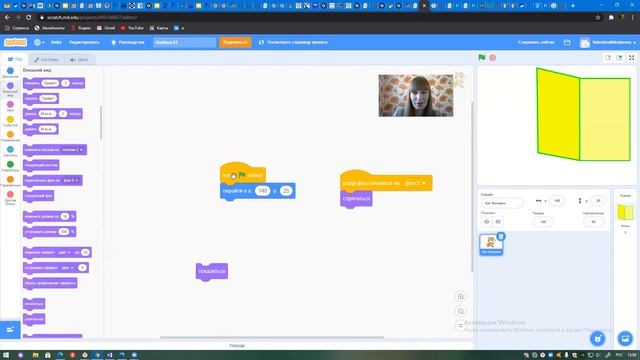This screenshot has width=640, height=360.
Task: Click the loose показаться block in workspace
Action: point(212,271)
